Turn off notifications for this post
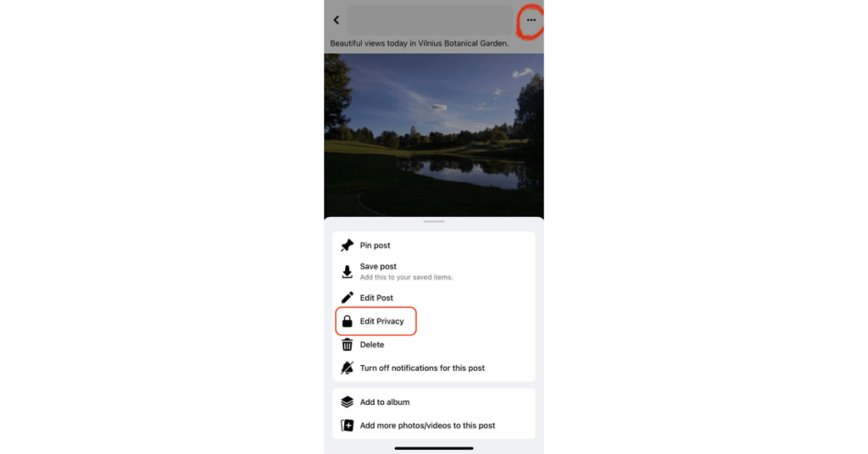This screenshot has width=868, height=454. [433, 368]
